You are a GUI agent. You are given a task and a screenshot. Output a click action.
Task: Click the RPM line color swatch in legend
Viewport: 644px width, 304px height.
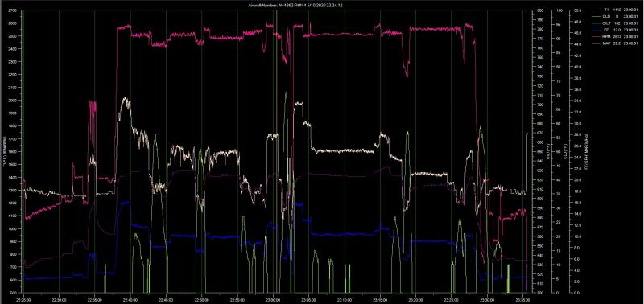coord(596,36)
